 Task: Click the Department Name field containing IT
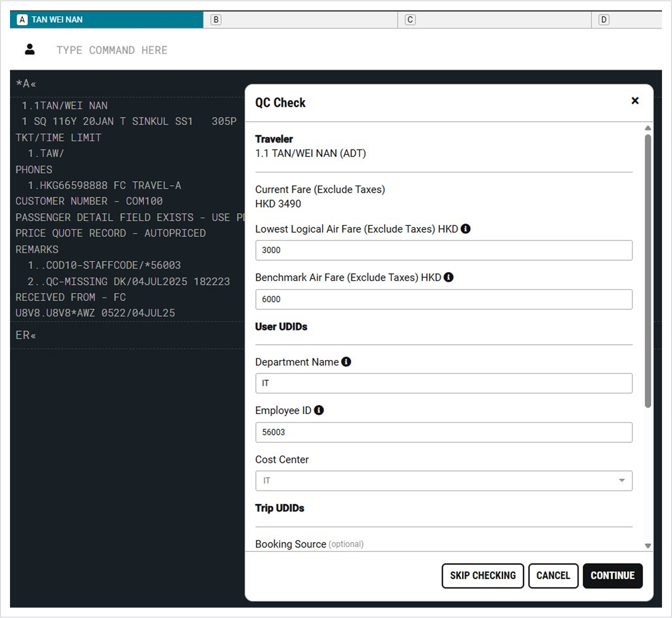[x=443, y=383]
